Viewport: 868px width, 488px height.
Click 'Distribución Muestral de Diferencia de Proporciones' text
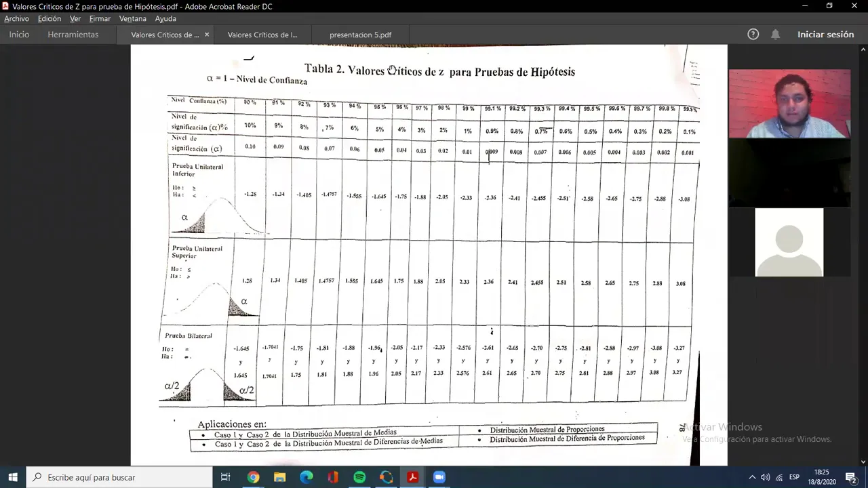point(567,439)
